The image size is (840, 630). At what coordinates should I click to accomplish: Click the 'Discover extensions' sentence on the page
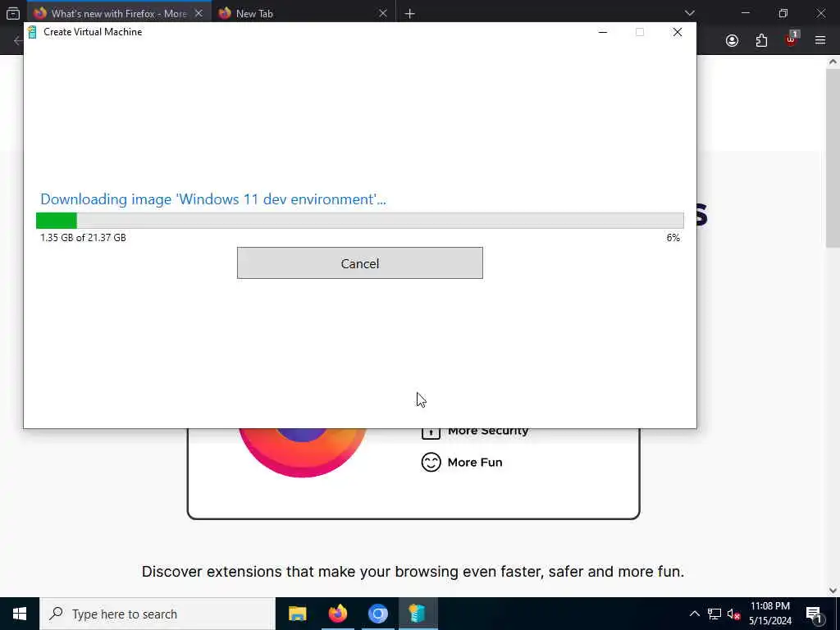click(413, 572)
